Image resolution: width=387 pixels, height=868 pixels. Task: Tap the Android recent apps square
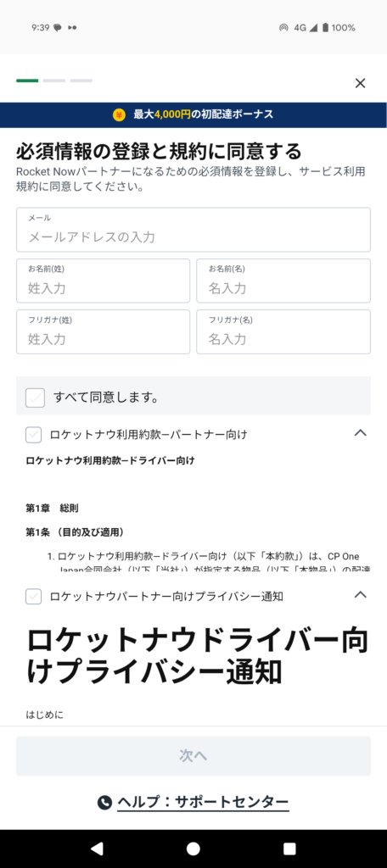[289, 849]
